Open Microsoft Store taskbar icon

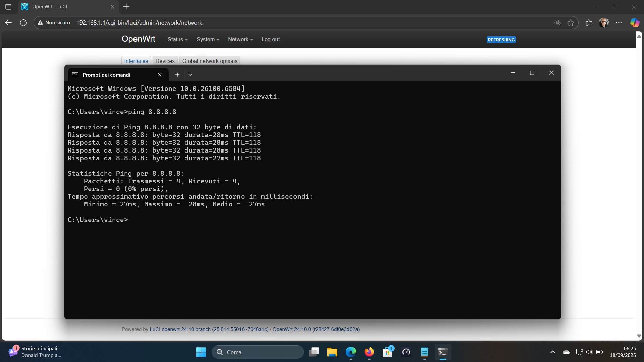point(387,352)
